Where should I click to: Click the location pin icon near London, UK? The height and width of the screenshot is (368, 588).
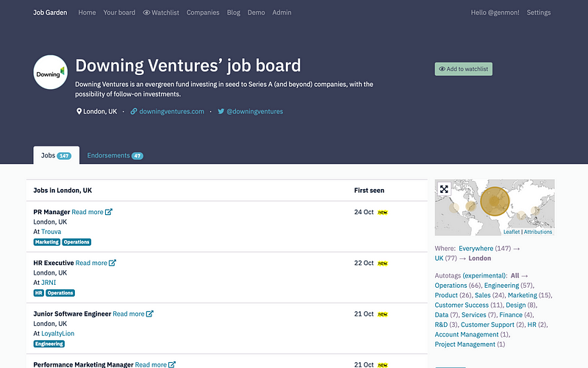coord(79,111)
